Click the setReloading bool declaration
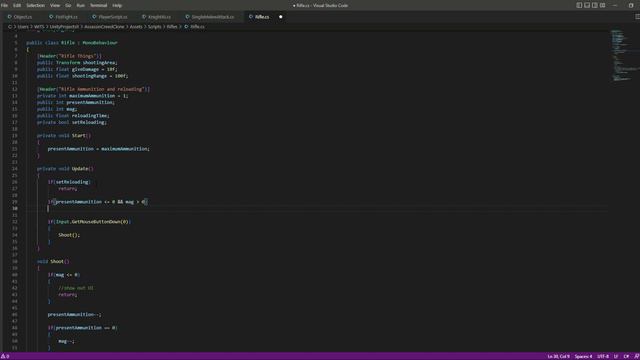The width and height of the screenshot is (640, 360). 72,122
